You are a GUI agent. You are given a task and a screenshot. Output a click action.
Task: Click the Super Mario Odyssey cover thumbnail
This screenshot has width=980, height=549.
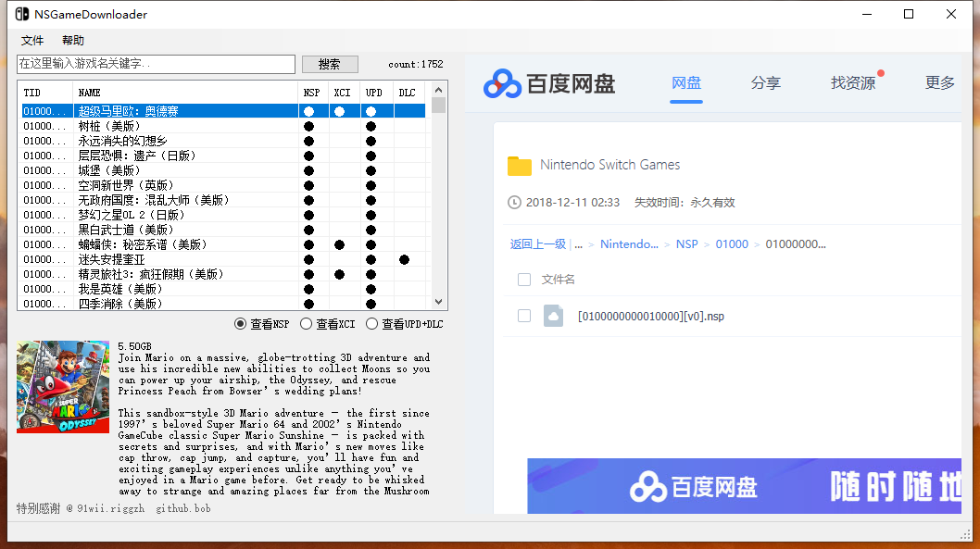tap(63, 387)
